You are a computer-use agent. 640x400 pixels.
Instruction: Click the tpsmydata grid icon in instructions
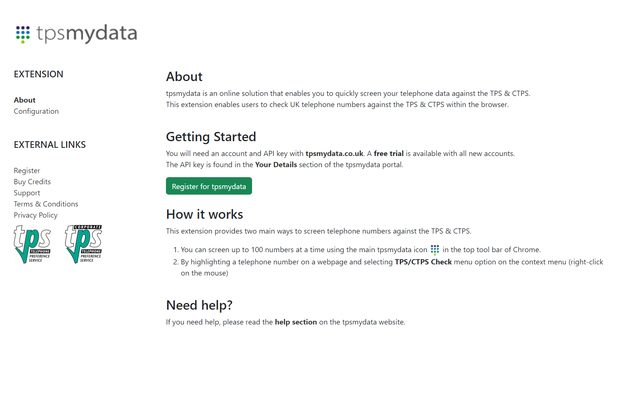click(x=435, y=249)
